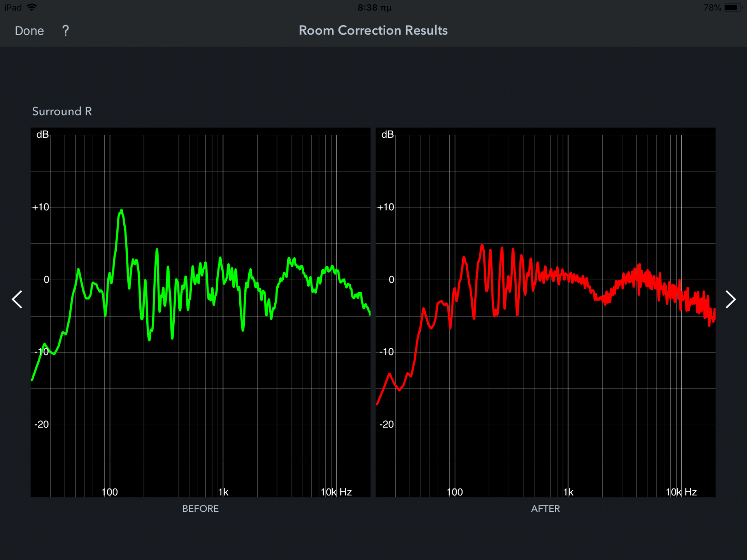Tap the battery indicator icon
Viewport: 747px width, 560px height.
tap(732, 8)
